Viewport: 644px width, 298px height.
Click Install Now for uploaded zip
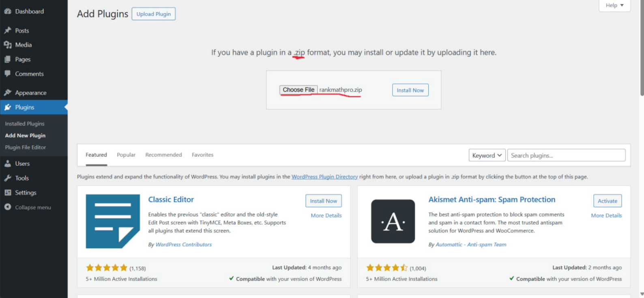(x=410, y=90)
